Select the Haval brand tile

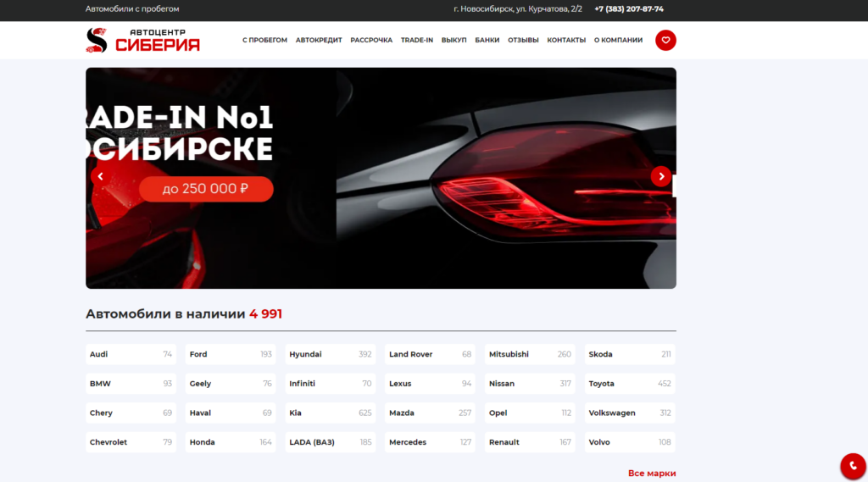231,413
